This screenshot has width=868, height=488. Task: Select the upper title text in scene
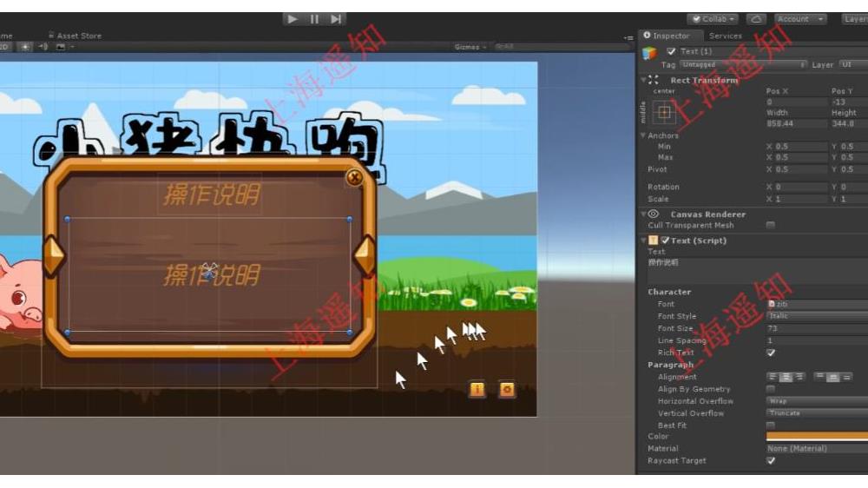pyautogui.click(x=211, y=195)
